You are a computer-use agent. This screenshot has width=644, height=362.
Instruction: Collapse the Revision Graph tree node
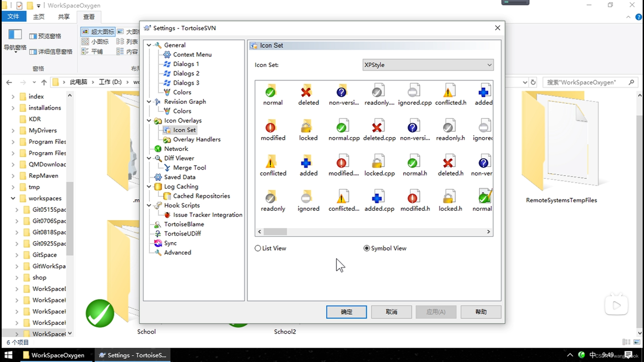click(x=149, y=101)
